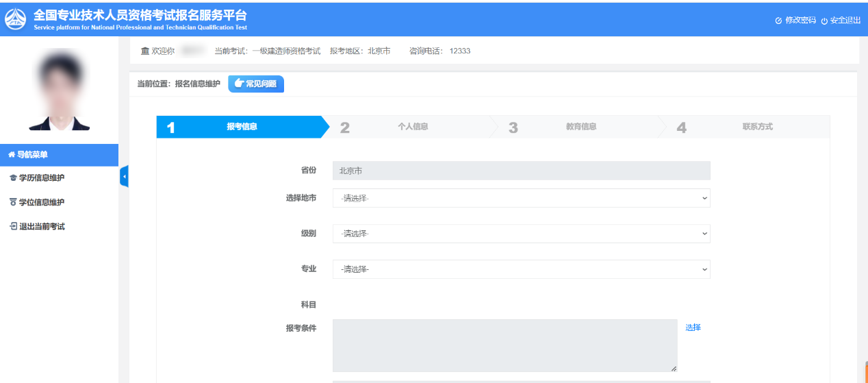868x383 pixels.
Task: Open the 专业 selection dropdown
Action: tap(521, 269)
